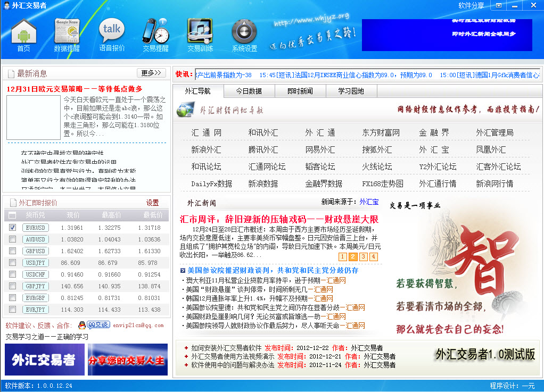Click pagination button 2 in the news area
Screen dimensions: 544x392
352,257
